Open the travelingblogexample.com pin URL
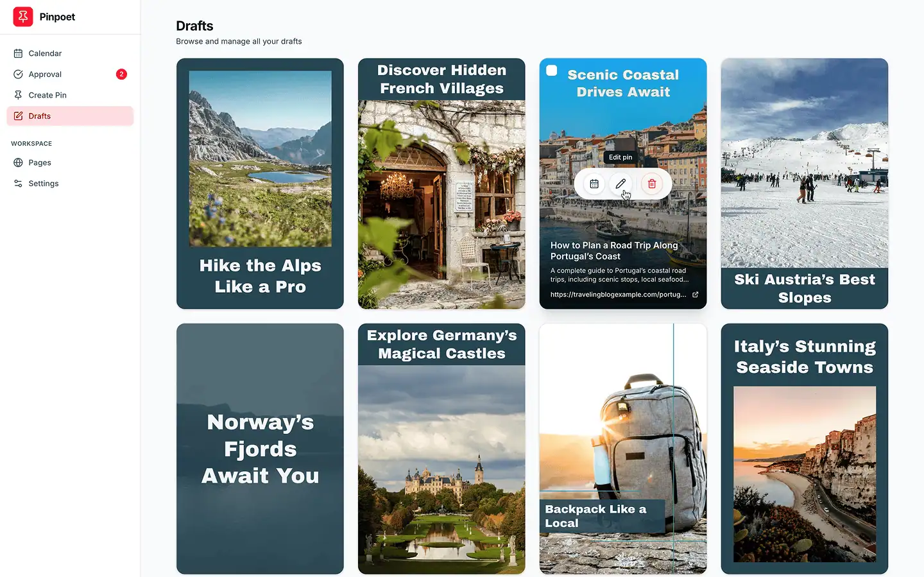This screenshot has width=924, height=577. 618,295
